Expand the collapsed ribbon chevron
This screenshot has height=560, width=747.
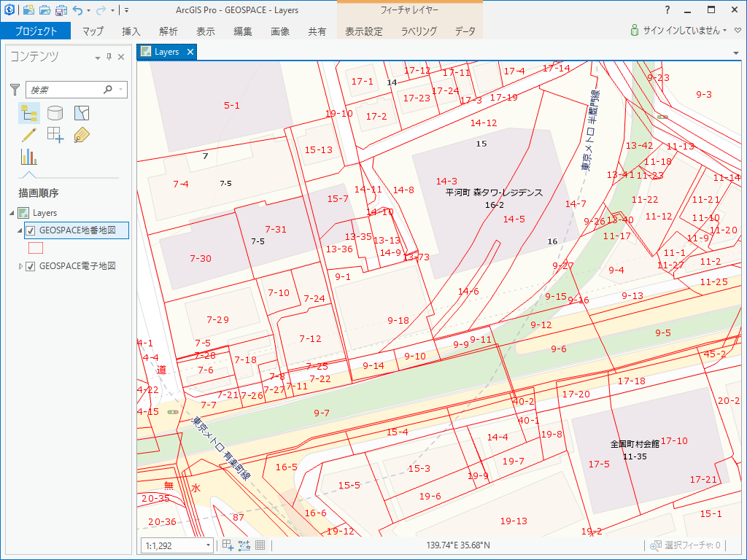point(738,31)
